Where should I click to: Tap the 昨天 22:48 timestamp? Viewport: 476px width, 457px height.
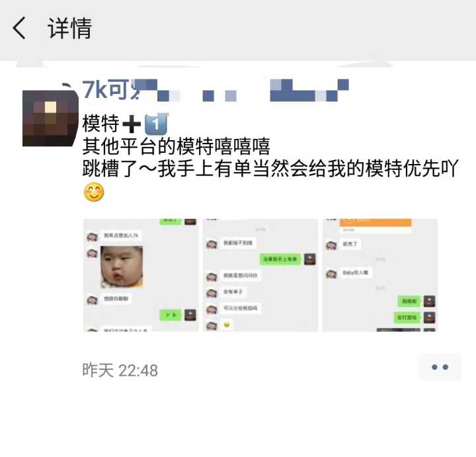120,370
